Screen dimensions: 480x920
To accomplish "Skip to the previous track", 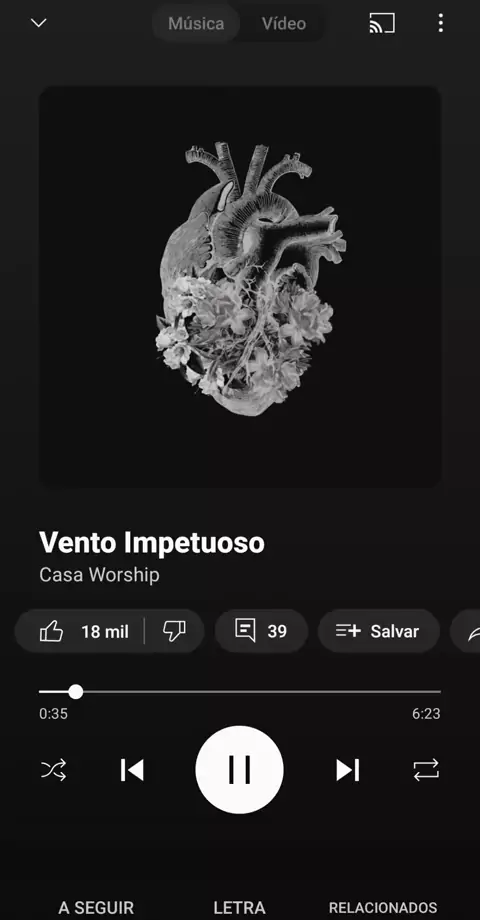I will point(132,770).
